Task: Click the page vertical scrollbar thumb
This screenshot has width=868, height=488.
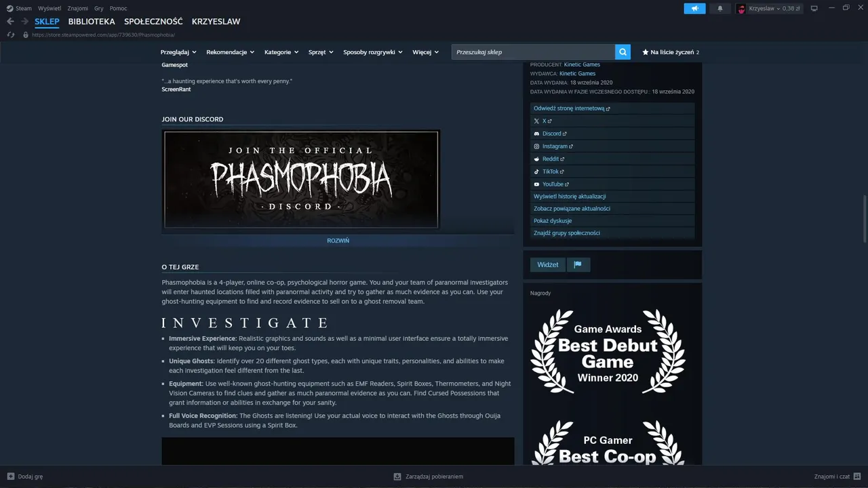Action: point(864,218)
